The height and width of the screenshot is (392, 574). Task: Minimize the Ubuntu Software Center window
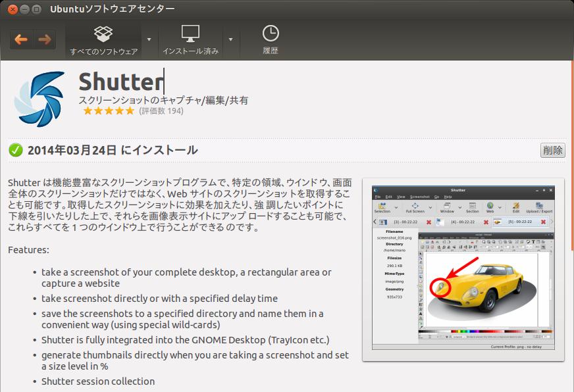pos(24,9)
